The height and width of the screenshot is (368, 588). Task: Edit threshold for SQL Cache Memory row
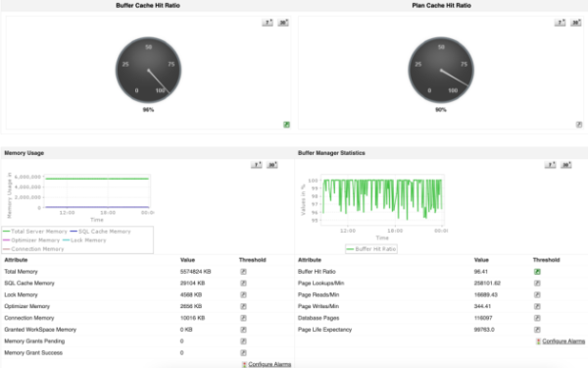(243, 284)
